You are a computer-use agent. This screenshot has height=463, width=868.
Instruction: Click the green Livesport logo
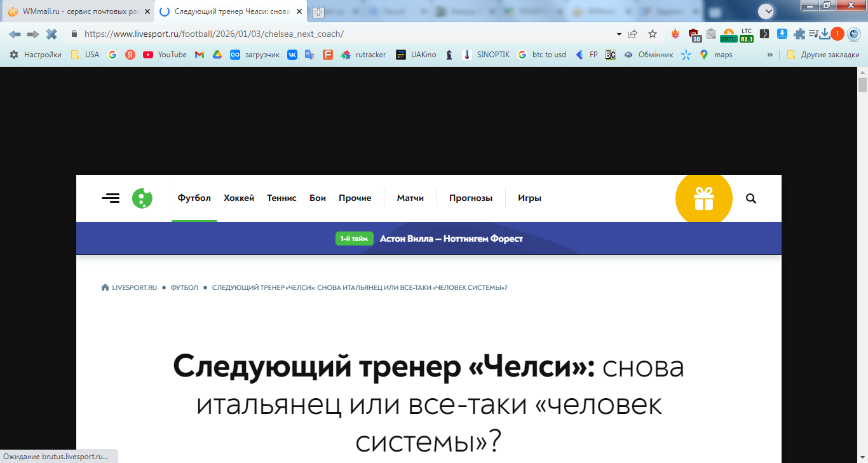[x=142, y=198]
